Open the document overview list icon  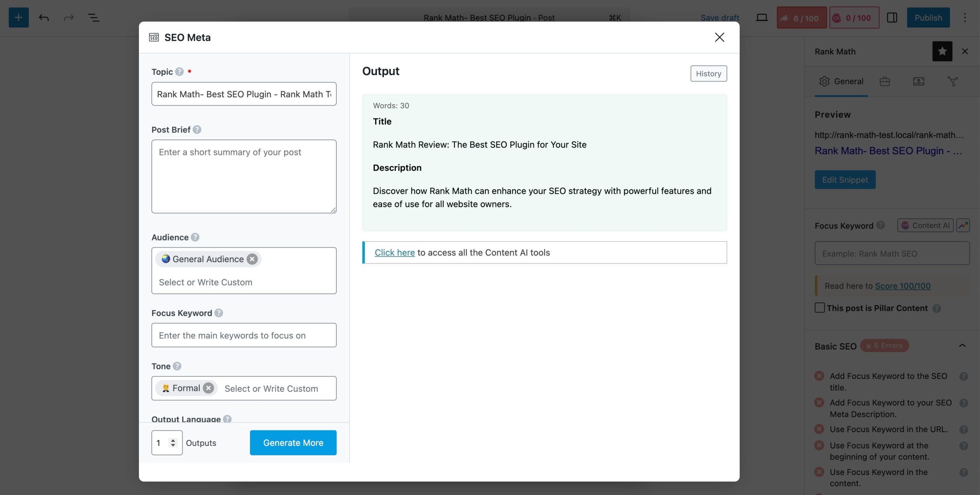pyautogui.click(x=94, y=18)
